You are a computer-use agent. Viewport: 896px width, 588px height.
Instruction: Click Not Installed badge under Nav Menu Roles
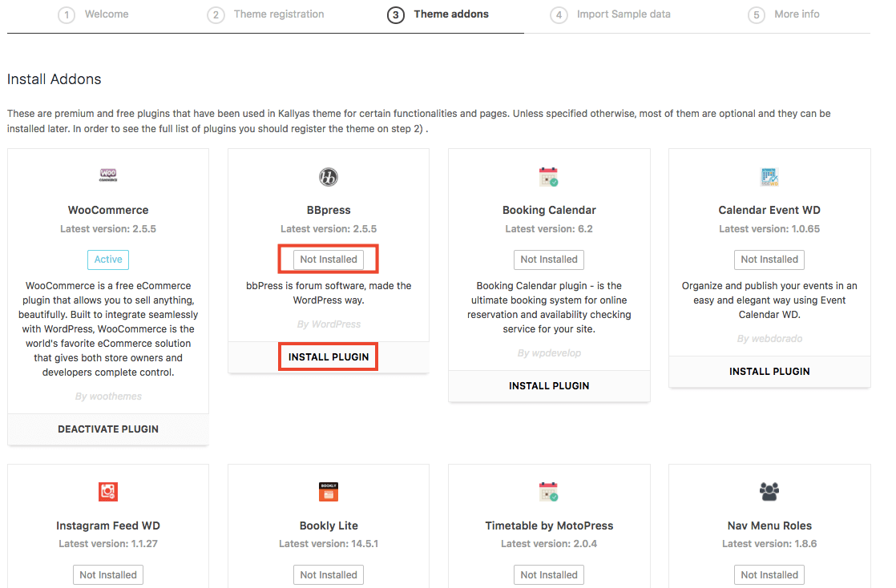769,575
